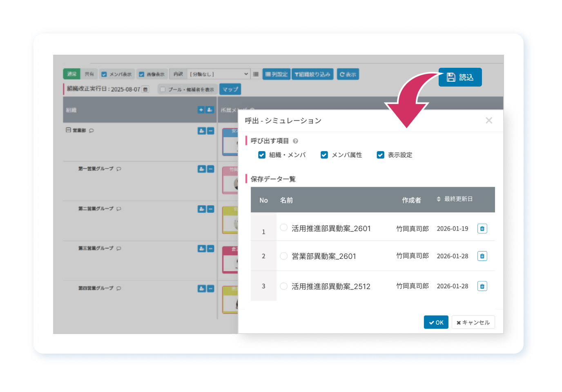Screen dimensions: 562x392
Task: Switch to 共有 mode tab
Action: [x=89, y=74]
